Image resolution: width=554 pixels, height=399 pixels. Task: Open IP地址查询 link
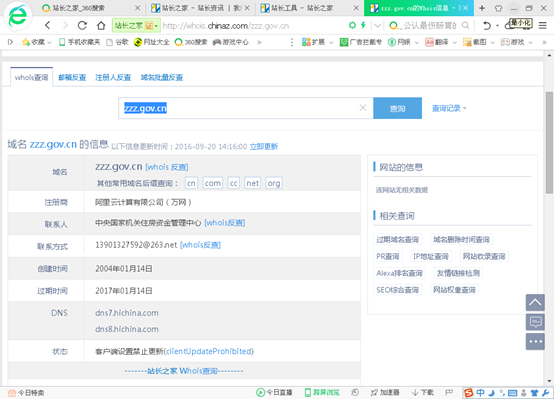431,256
